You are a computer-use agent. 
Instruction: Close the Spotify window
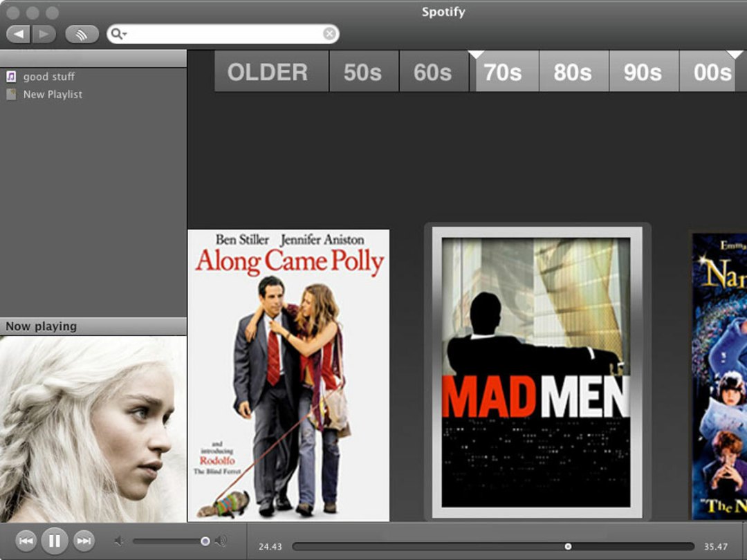(13, 12)
